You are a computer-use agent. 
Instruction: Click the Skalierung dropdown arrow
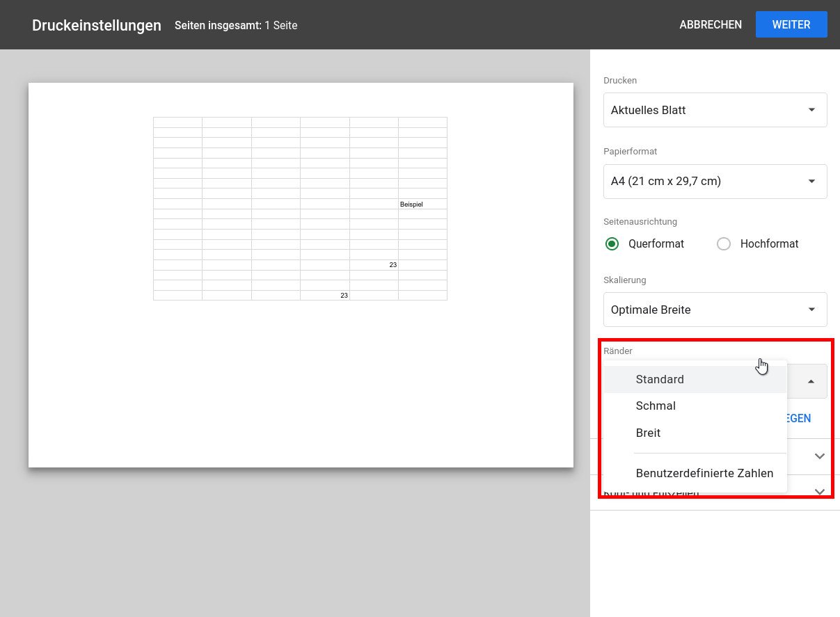(x=811, y=310)
